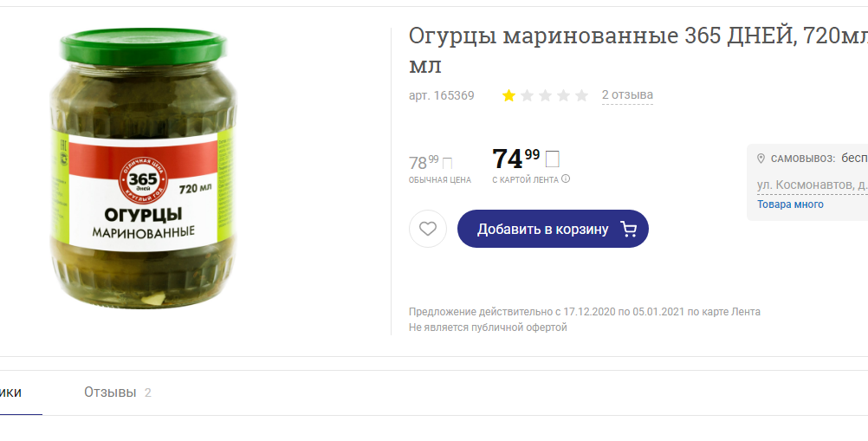868x441 pixels.
Task: Click 'Товара много' stock link
Action: [790, 204]
